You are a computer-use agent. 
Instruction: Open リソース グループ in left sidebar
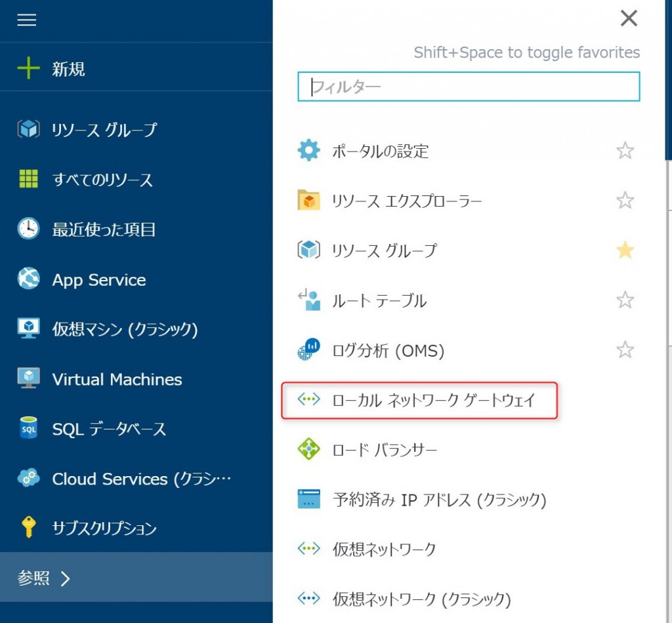tap(104, 130)
